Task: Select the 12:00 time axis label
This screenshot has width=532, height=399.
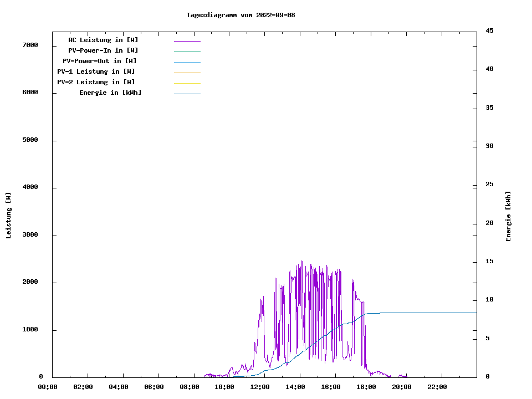Action: click(x=260, y=387)
